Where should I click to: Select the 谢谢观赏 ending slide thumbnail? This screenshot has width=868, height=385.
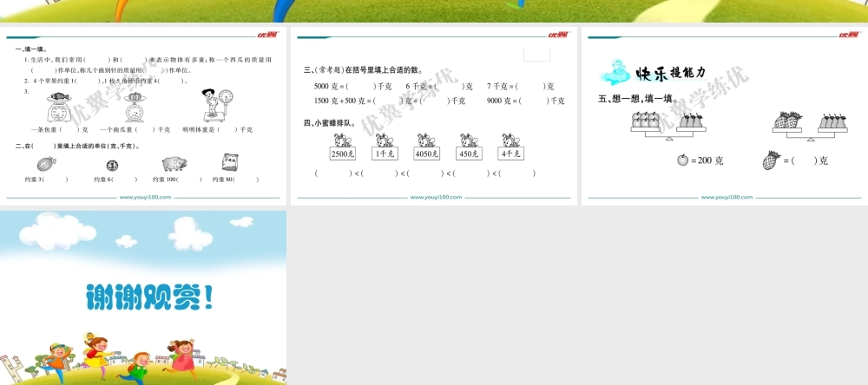(143, 297)
